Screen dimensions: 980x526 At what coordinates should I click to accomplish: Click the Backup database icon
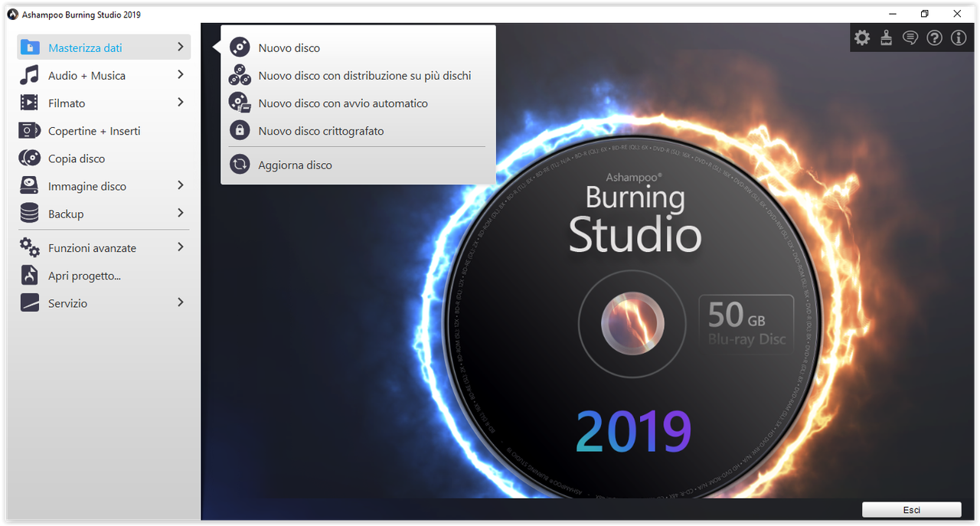(29, 214)
